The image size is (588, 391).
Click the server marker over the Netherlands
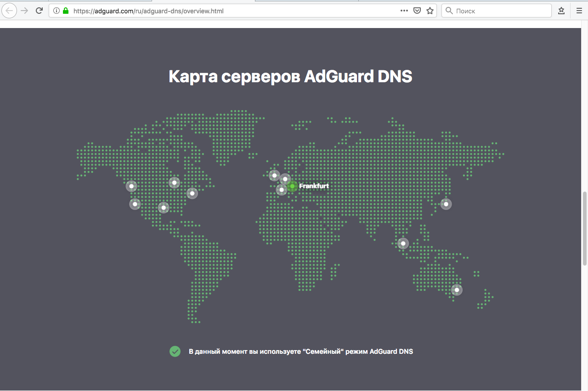285,179
